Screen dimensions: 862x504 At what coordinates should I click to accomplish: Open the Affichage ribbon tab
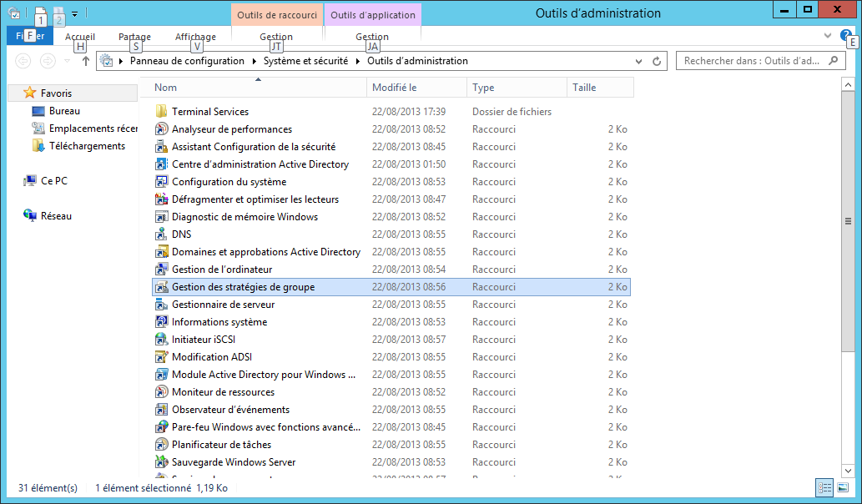[x=195, y=36]
